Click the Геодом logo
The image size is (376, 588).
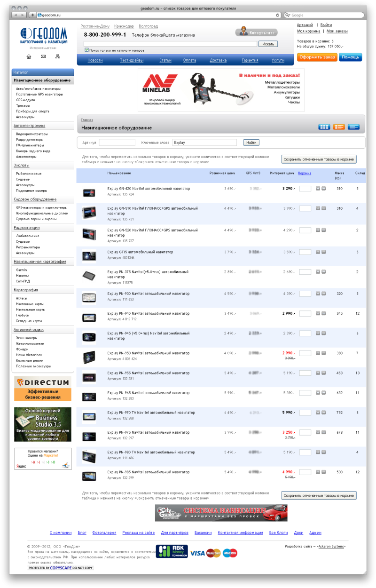(x=43, y=36)
